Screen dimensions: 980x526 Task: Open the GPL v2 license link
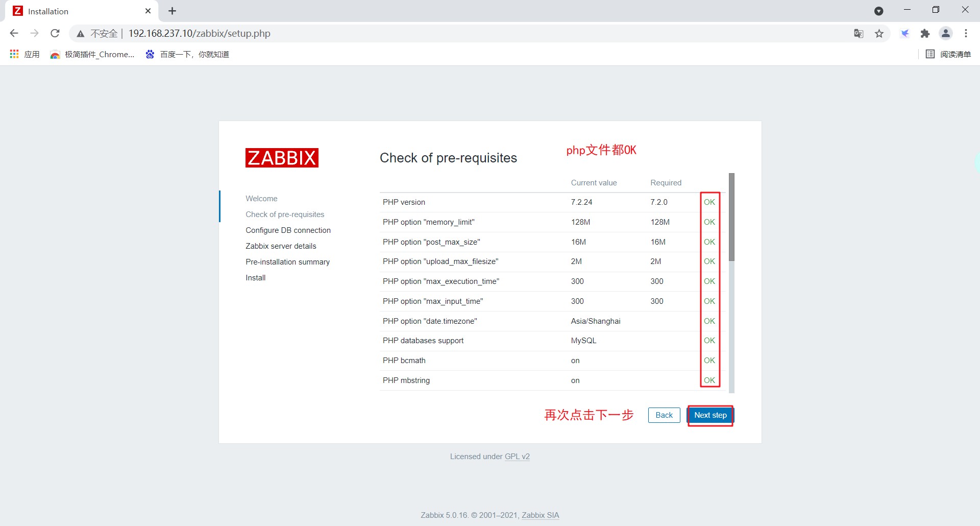point(517,457)
